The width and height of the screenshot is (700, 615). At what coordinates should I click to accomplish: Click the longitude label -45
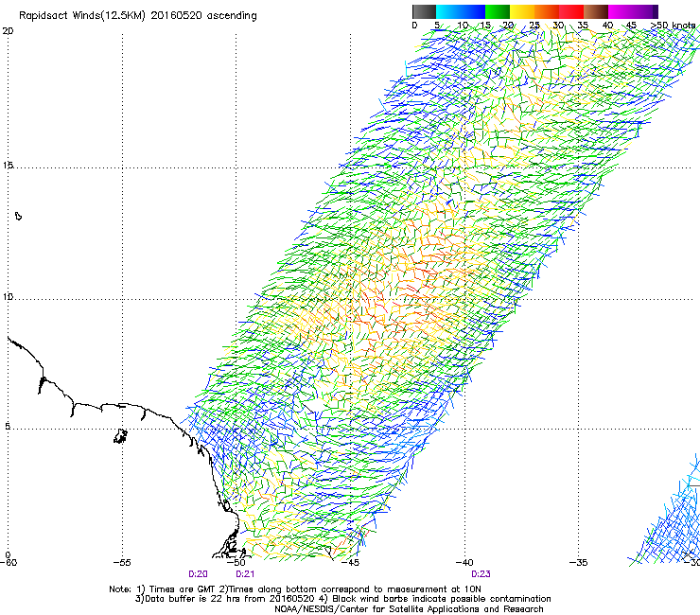point(350,562)
